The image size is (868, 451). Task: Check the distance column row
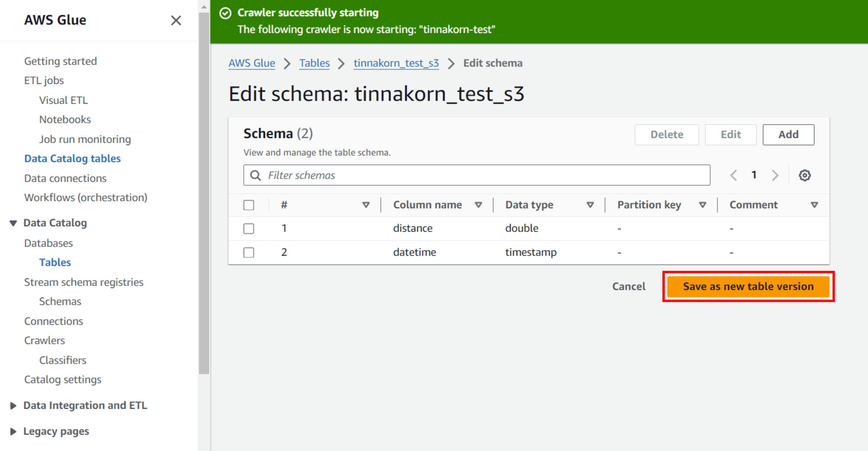(249, 229)
